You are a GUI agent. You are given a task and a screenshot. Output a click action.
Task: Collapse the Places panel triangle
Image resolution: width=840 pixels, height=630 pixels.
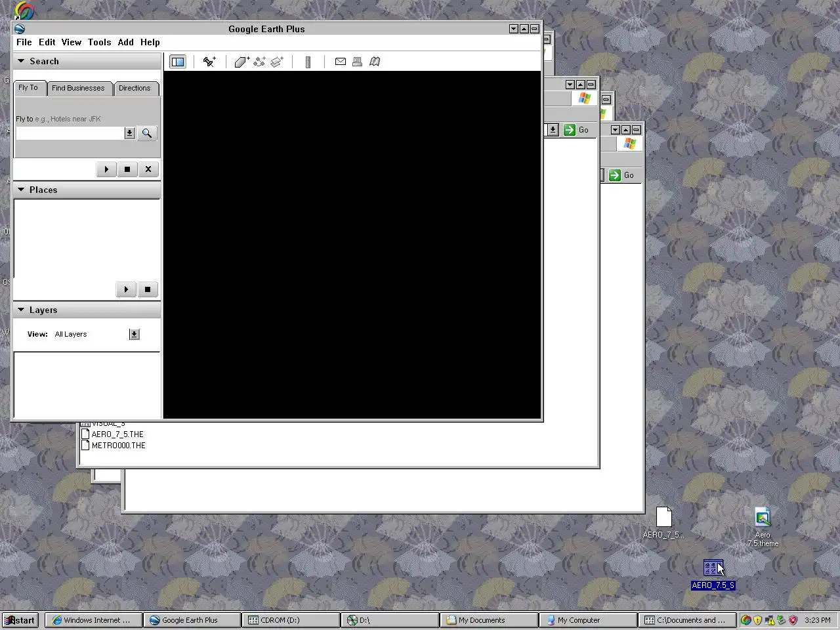pyautogui.click(x=21, y=190)
